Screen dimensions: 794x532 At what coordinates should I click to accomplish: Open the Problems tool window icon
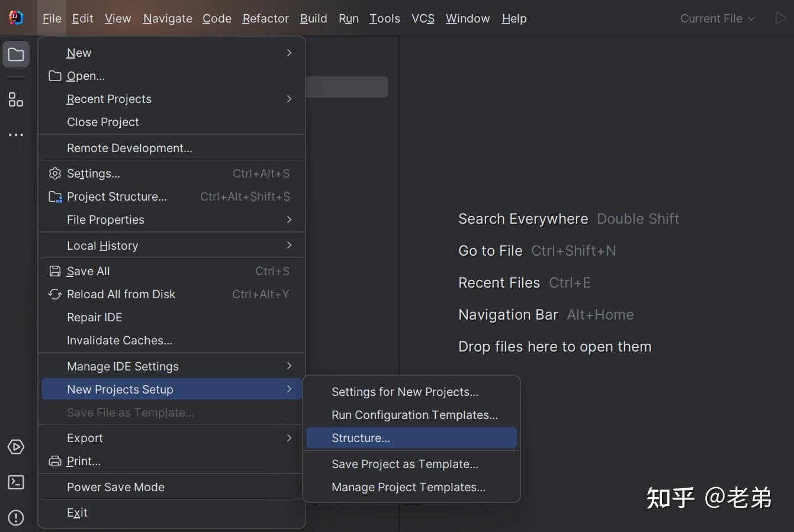pyautogui.click(x=16, y=518)
